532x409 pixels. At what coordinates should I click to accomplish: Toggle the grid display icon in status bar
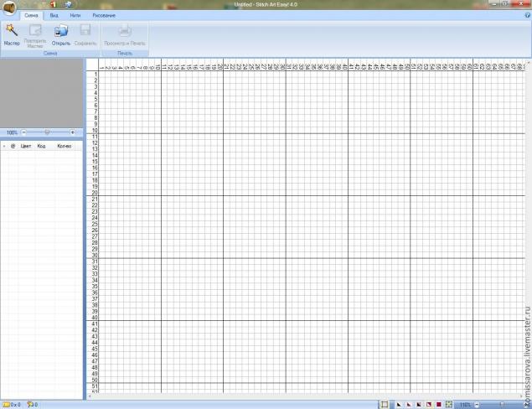(384, 404)
